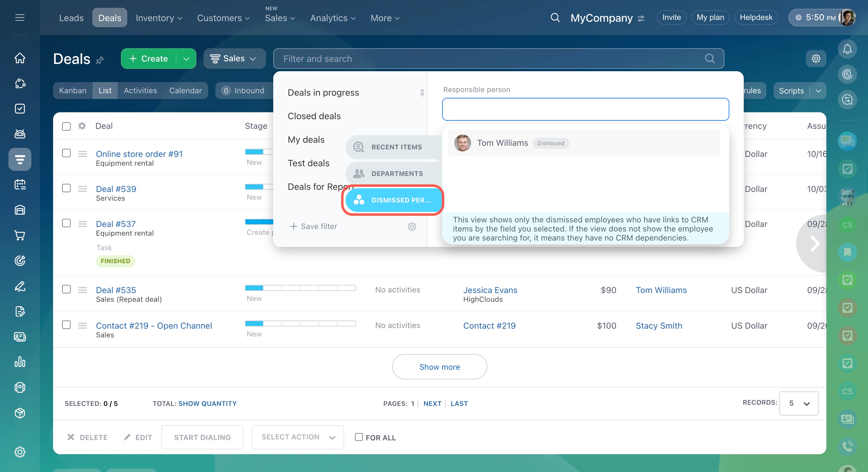Open the Home icon in left sidebar
Image resolution: width=868 pixels, height=472 pixels.
tap(20, 58)
